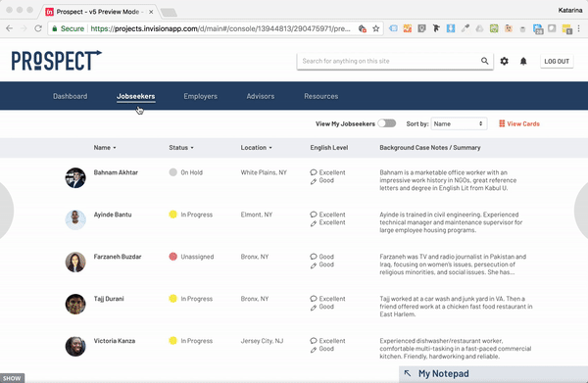Click the On Hold status text
This screenshot has width=588, height=383.
click(x=192, y=172)
